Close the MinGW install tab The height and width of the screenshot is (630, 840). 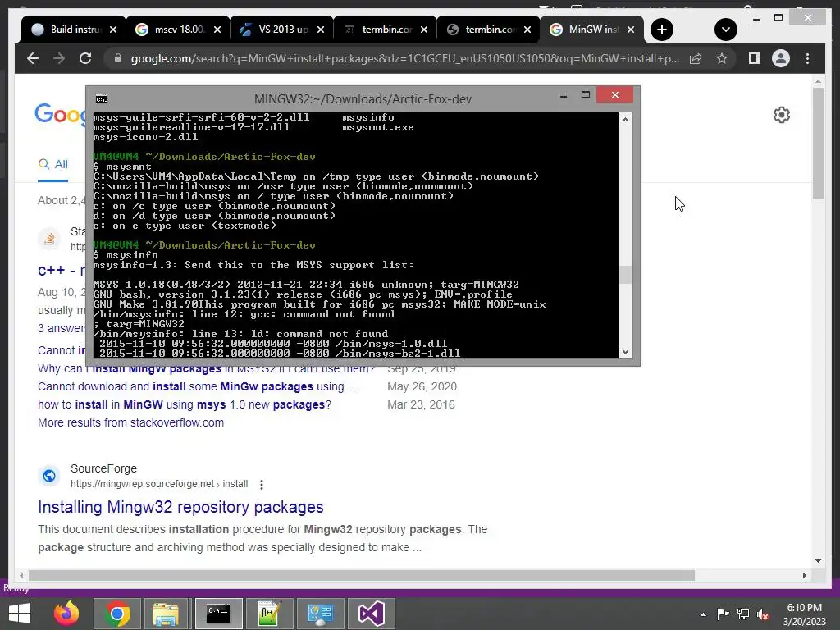tap(631, 30)
